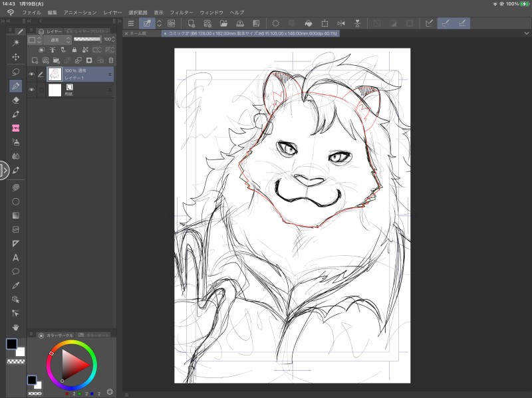Hide the 用紙 paper layer eye icon
The width and height of the screenshot is (532, 398).
click(31, 90)
